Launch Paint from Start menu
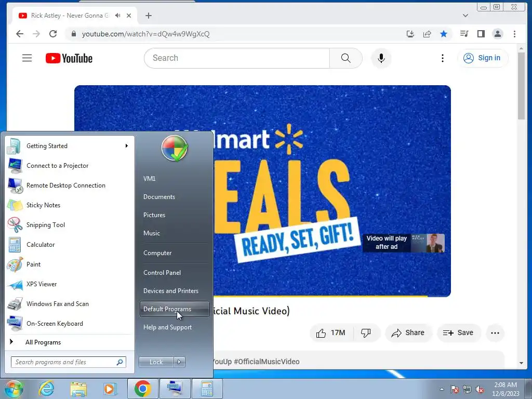Image resolution: width=532 pixels, height=399 pixels. tap(70, 264)
